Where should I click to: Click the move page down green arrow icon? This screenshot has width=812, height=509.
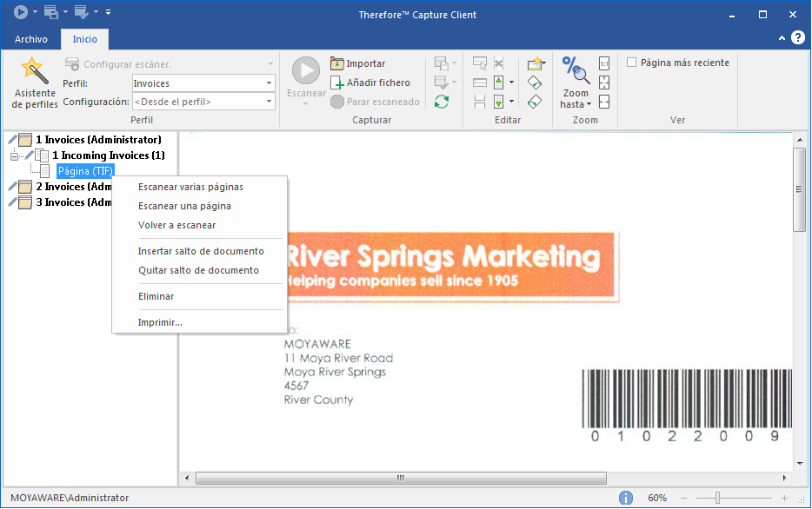499,102
